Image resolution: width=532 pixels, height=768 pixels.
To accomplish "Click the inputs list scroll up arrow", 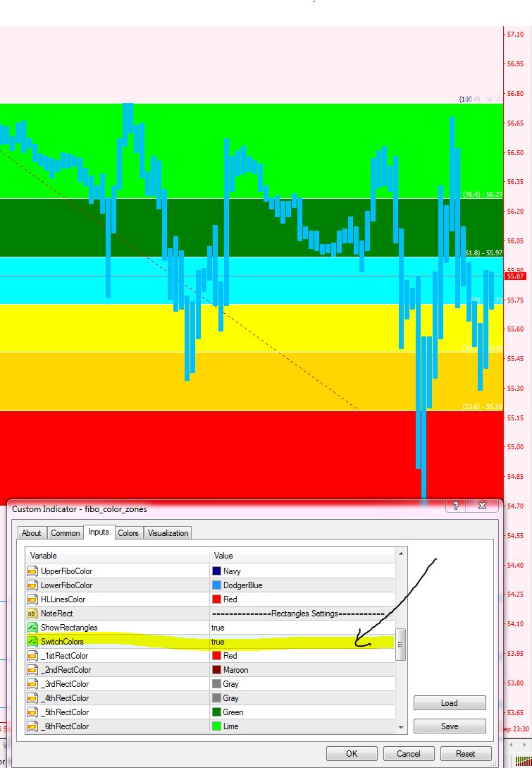I will (x=401, y=554).
